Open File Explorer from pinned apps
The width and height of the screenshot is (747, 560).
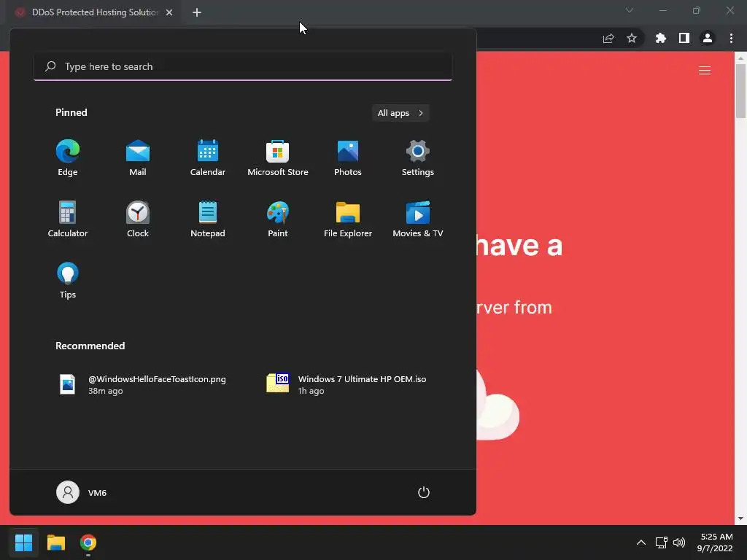pyautogui.click(x=348, y=219)
